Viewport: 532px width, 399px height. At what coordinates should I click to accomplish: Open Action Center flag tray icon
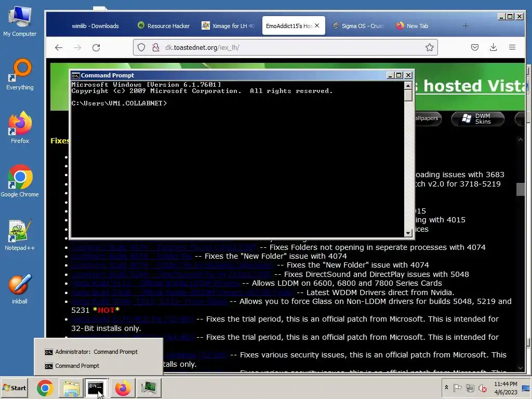457,388
